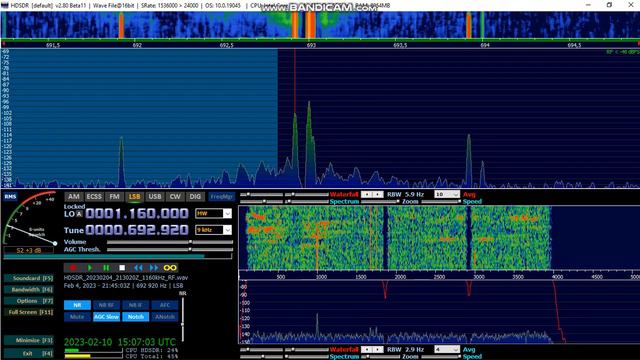Toggle the NR noise reduction button
640x360 pixels.
[77, 305]
